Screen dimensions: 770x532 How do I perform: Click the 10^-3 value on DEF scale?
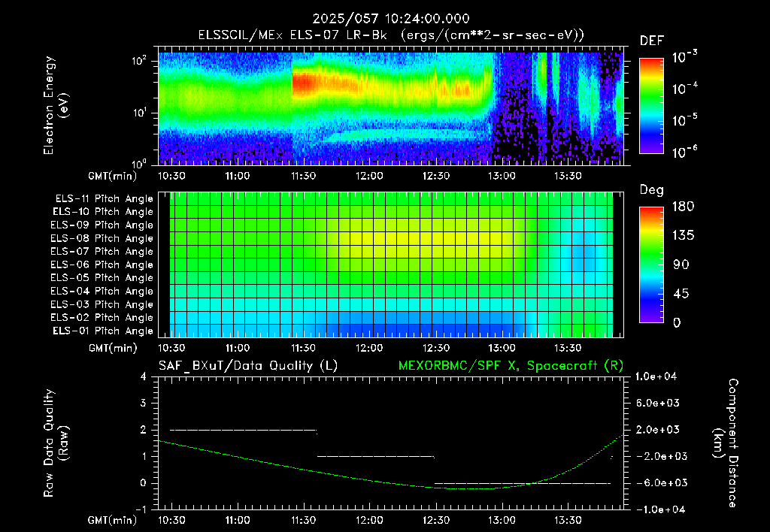[684, 57]
